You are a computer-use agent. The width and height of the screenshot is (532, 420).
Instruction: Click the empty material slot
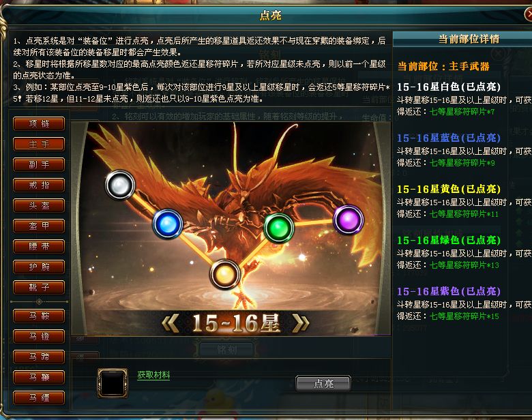113,383
